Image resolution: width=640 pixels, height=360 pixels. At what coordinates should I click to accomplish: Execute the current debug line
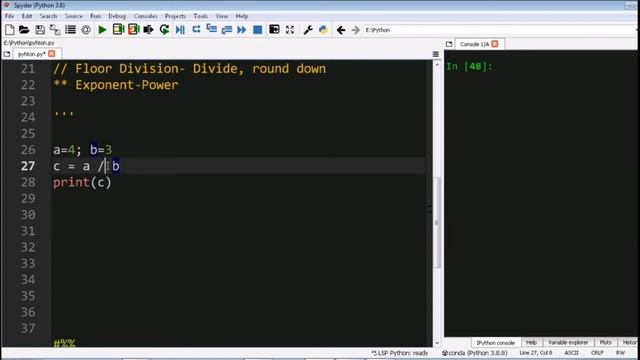pyautogui.click(x=196, y=29)
